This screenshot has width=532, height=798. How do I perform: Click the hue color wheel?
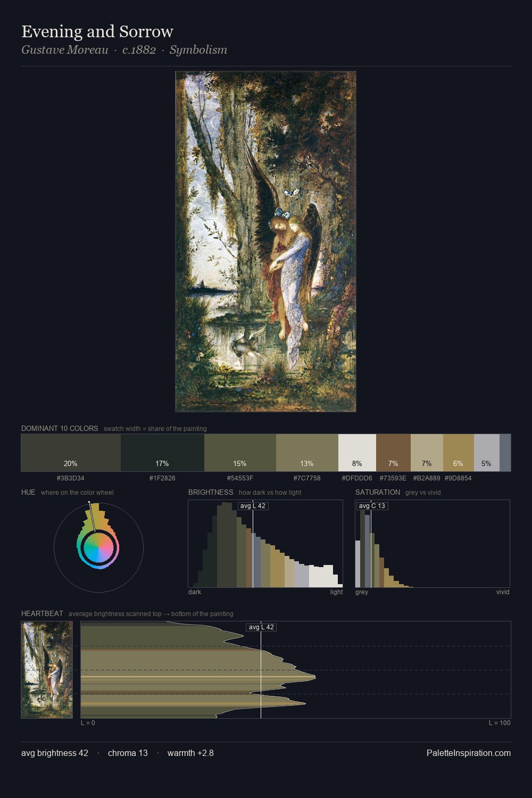click(98, 547)
